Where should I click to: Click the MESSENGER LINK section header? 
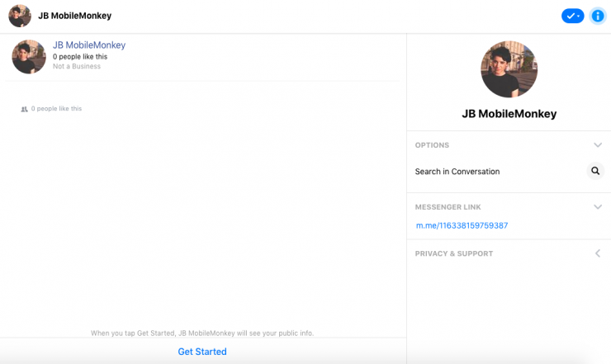(x=448, y=207)
